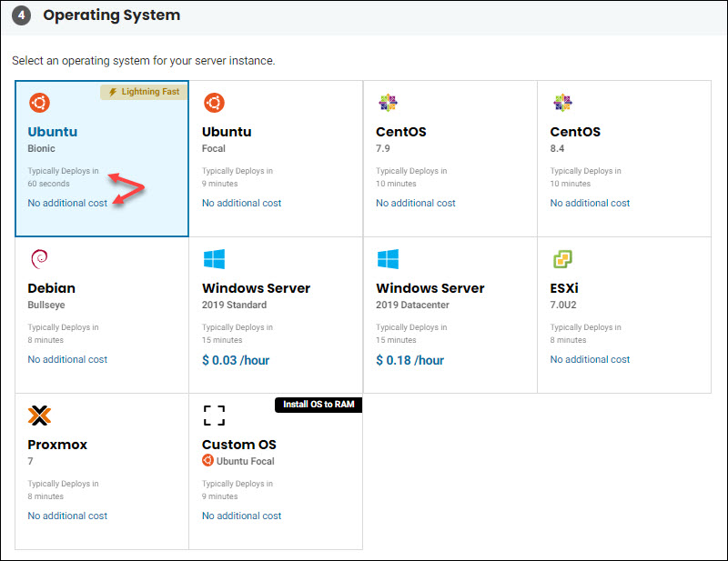This screenshot has width=728, height=561.
Task: Click the $ 0.03 /hour price link
Action: 236,359
